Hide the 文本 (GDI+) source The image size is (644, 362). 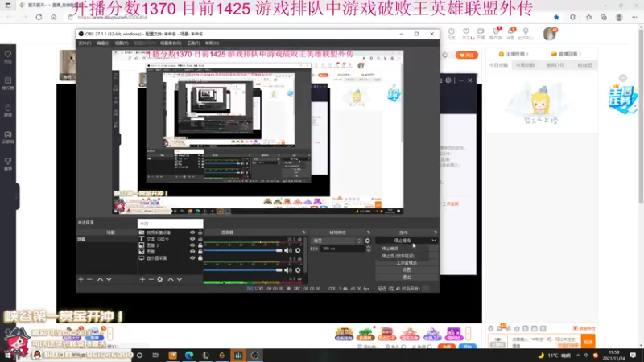(x=192, y=239)
